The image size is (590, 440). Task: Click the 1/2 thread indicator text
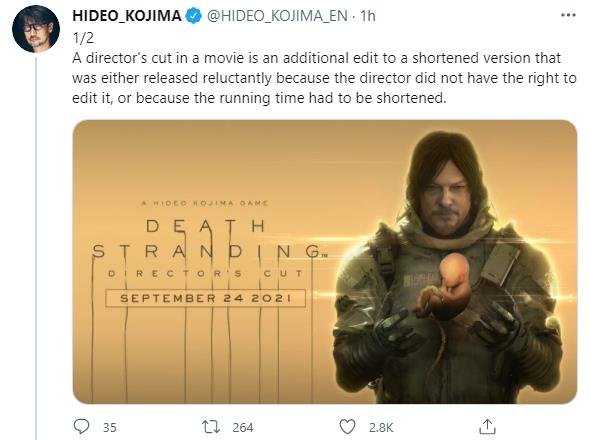tap(83, 38)
